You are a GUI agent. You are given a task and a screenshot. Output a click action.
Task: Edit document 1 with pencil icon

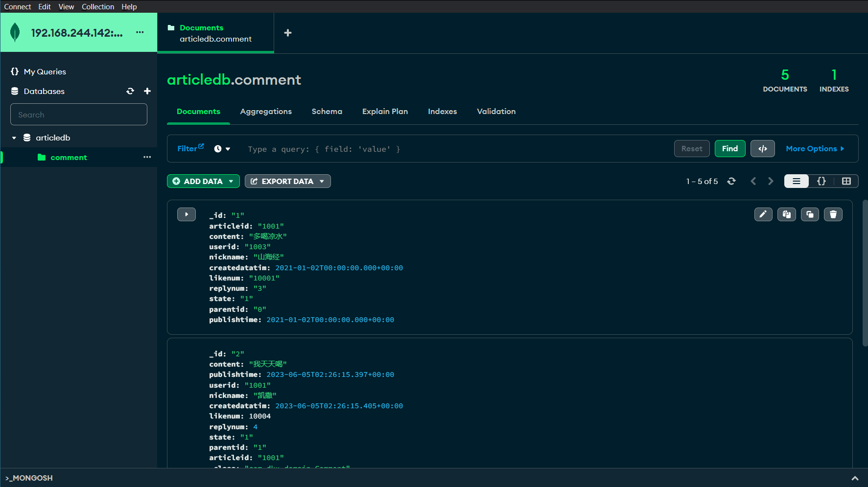[x=763, y=214]
